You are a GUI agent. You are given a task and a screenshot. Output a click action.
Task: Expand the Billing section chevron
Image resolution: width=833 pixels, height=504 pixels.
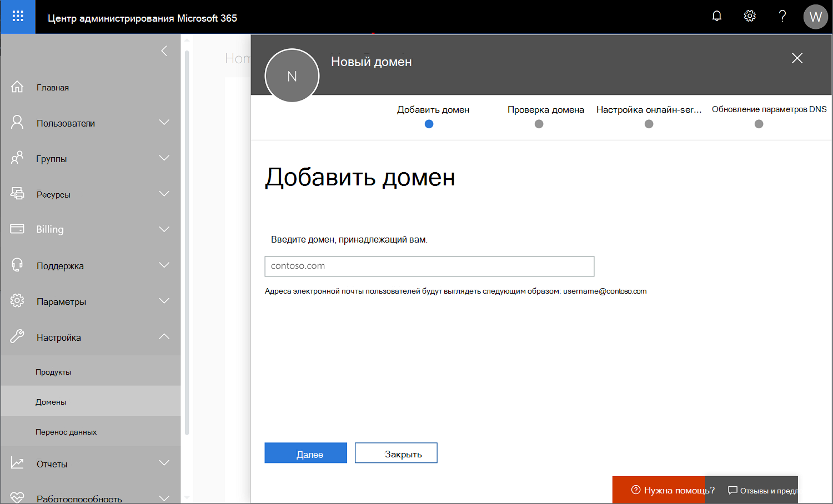[164, 229]
